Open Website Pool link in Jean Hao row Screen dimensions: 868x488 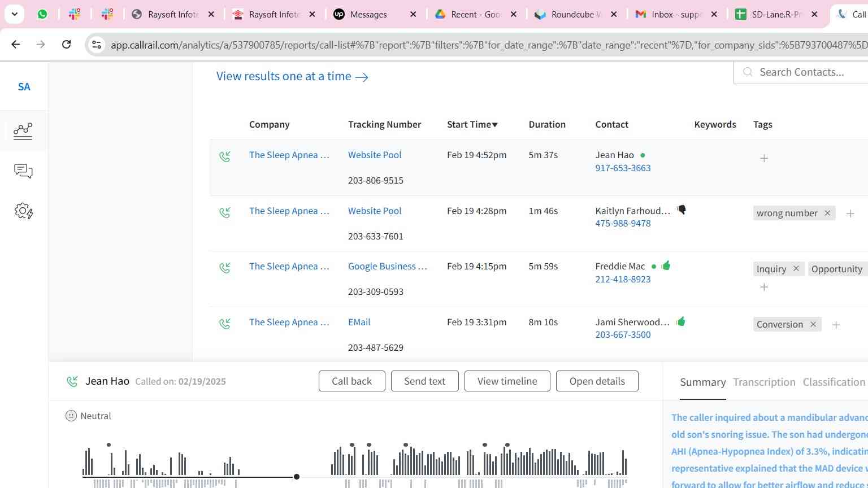(x=375, y=155)
